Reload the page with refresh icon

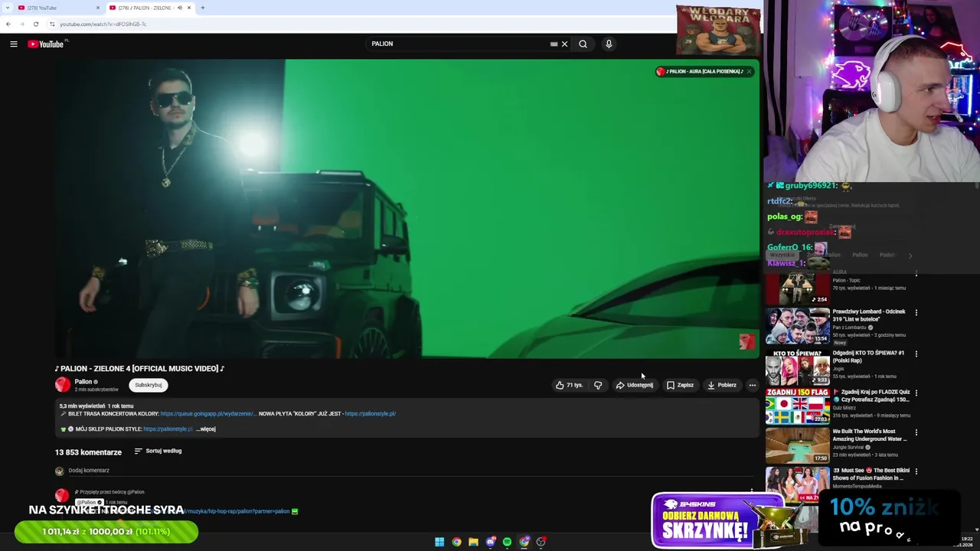[x=35, y=24]
